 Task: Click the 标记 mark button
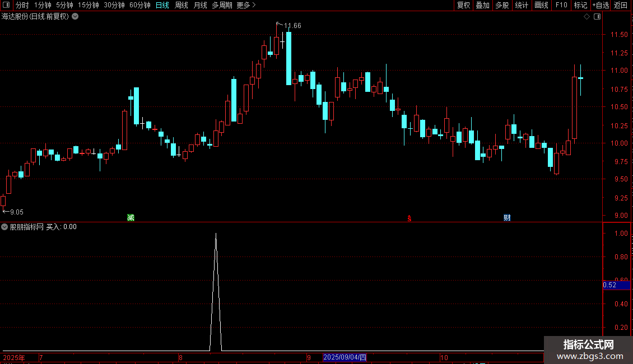[580, 5]
